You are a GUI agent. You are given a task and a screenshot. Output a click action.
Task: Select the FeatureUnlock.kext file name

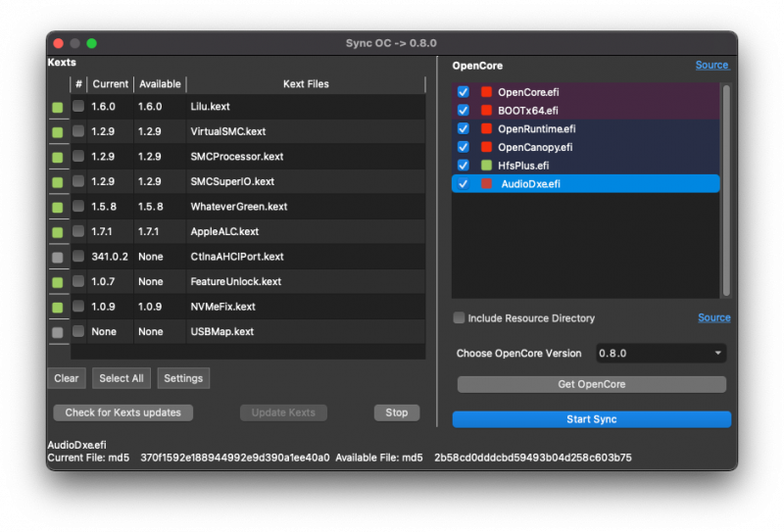click(x=235, y=281)
